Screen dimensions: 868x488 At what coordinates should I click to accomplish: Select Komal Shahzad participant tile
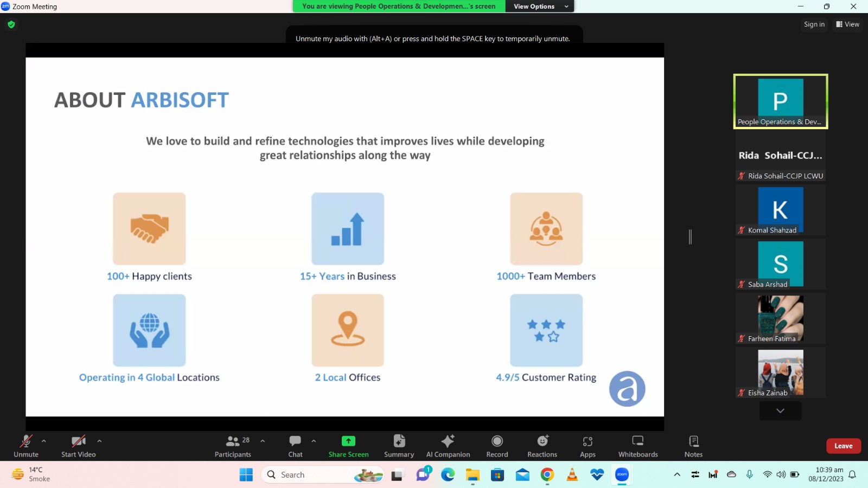(x=781, y=210)
